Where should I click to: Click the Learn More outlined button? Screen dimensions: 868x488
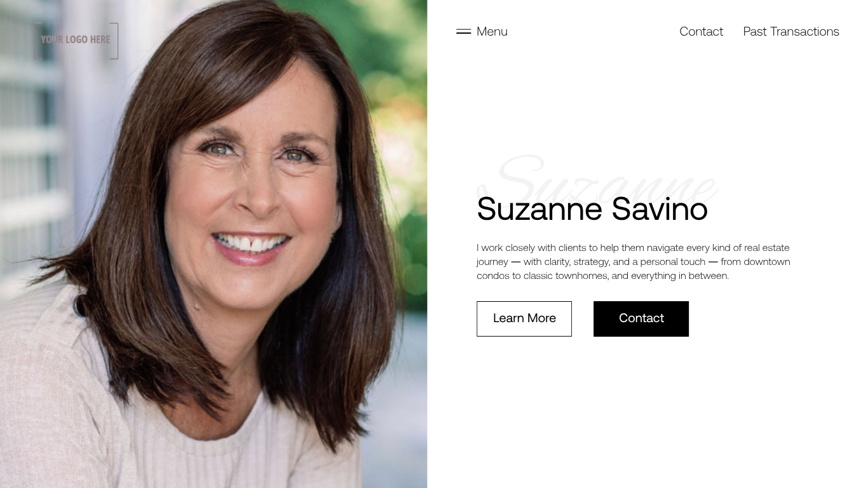click(x=524, y=318)
